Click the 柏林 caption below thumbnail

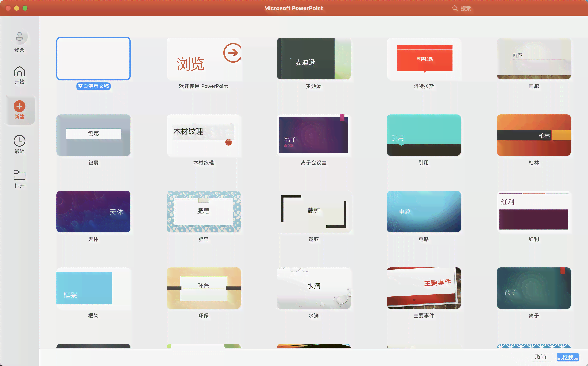(534, 163)
